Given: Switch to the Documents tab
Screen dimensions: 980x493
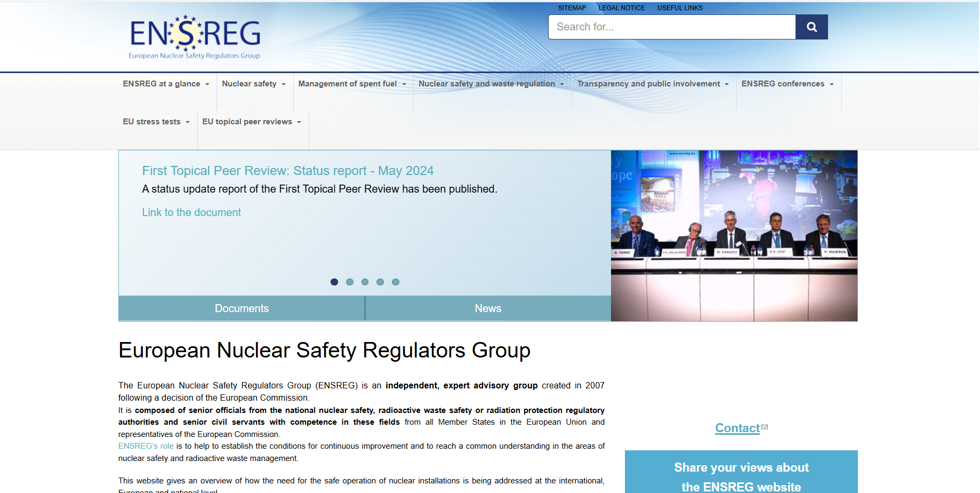Looking at the screenshot, I should pos(242,308).
